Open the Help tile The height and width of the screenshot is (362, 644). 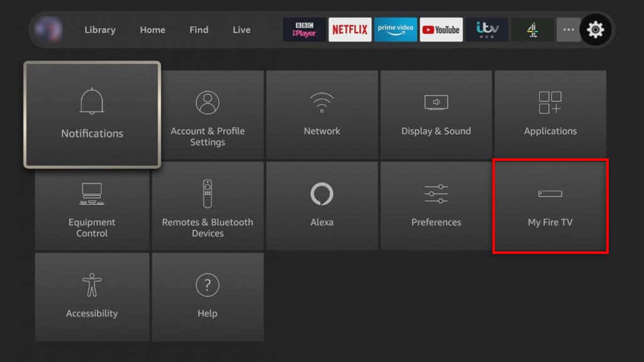208,297
